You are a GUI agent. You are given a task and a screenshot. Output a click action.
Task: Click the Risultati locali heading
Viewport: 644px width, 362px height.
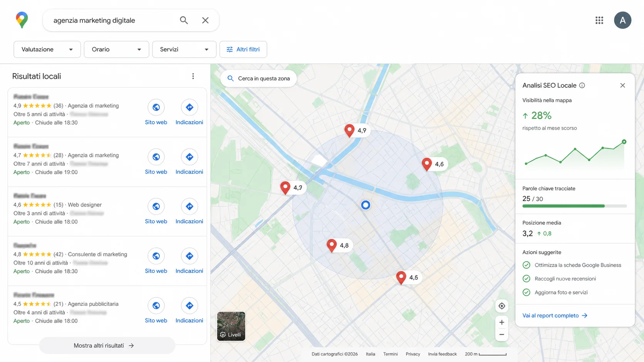pos(37,76)
